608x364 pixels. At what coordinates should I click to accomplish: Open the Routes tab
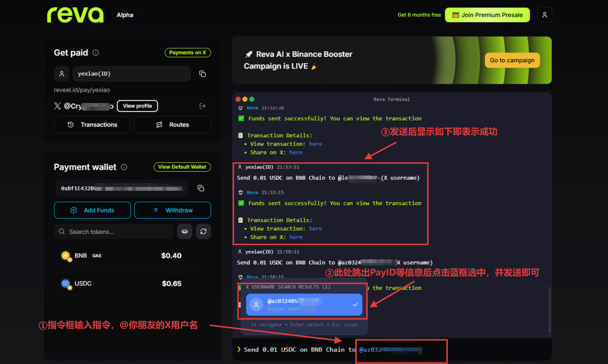tap(172, 125)
